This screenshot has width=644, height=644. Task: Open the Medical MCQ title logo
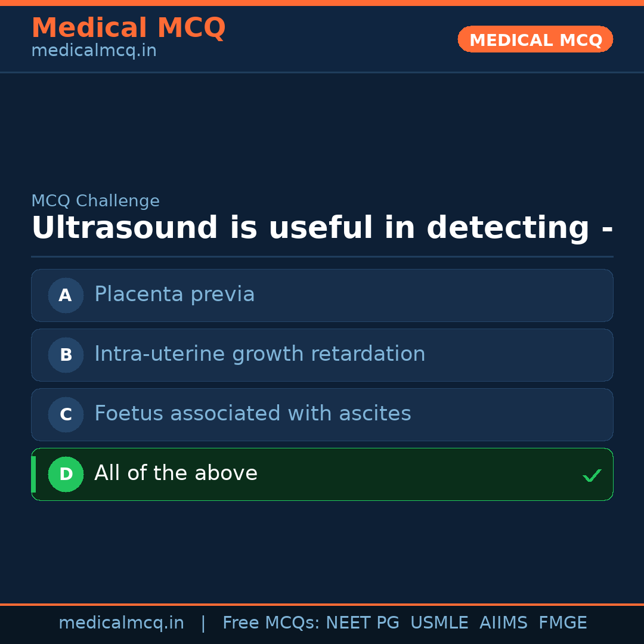tap(128, 28)
